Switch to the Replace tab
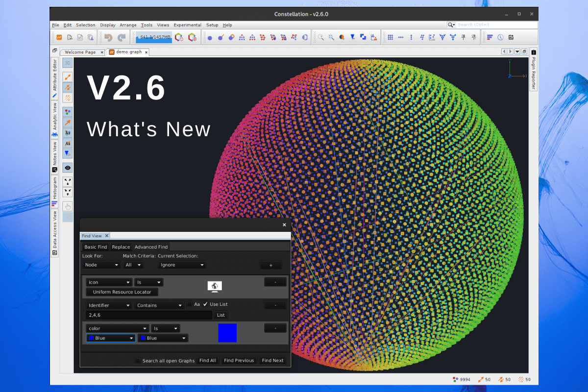 coord(121,247)
